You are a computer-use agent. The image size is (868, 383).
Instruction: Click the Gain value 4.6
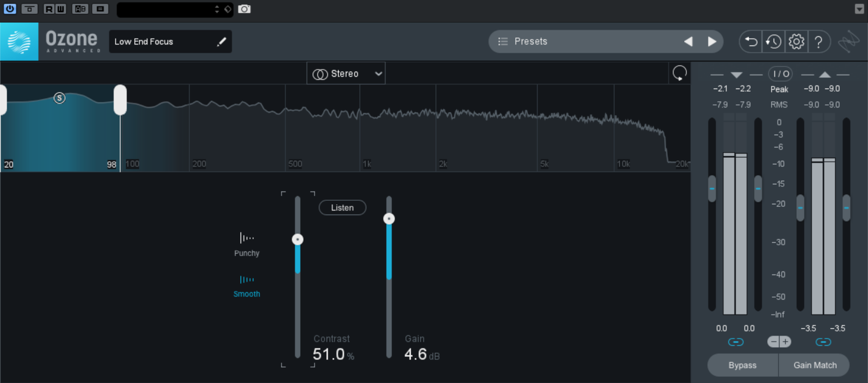pyautogui.click(x=415, y=354)
